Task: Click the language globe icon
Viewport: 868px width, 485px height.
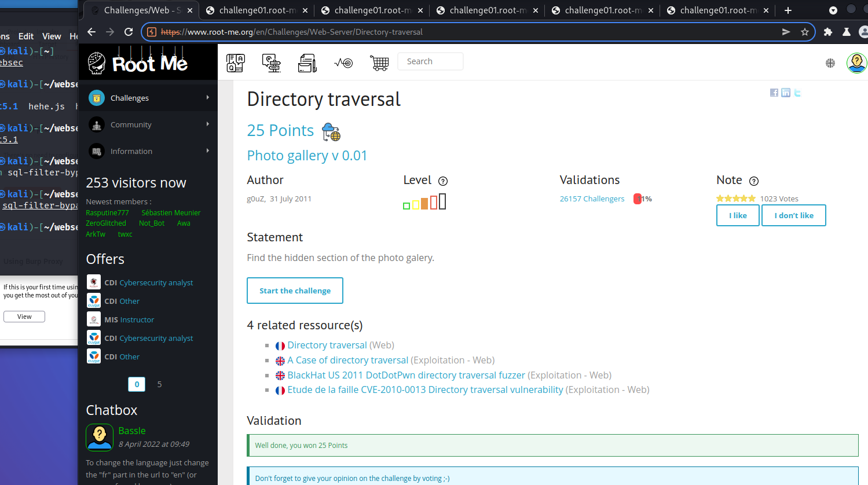Action: click(x=830, y=63)
